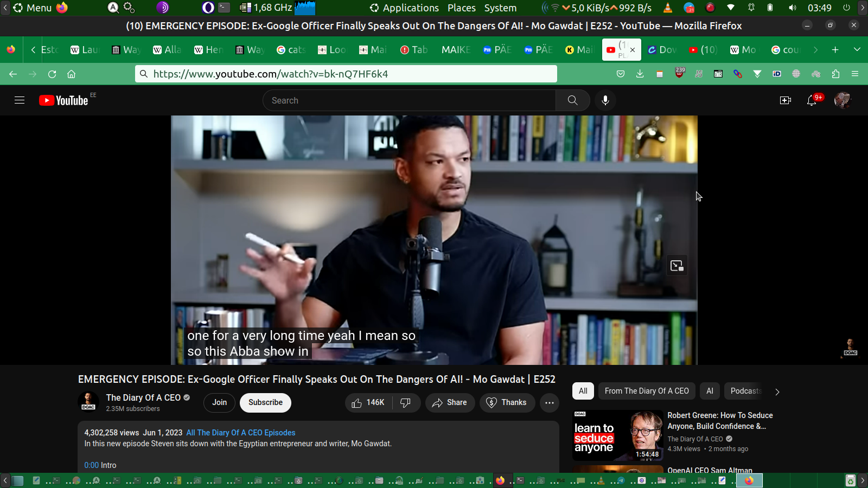Viewport: 868px width, 488px height.
Task: Go to Firefox home page
Action: pos(71,74)
